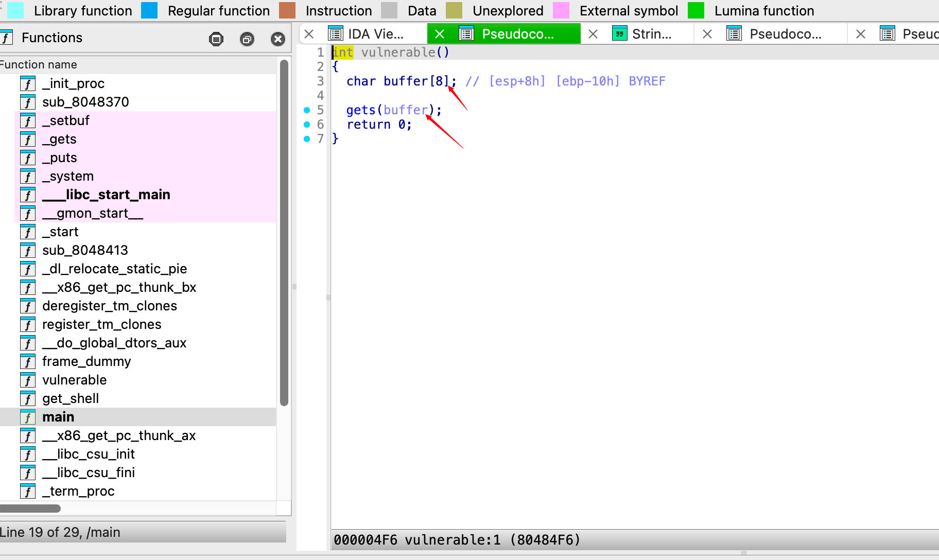Click the gets call in pseudocode

361,110
